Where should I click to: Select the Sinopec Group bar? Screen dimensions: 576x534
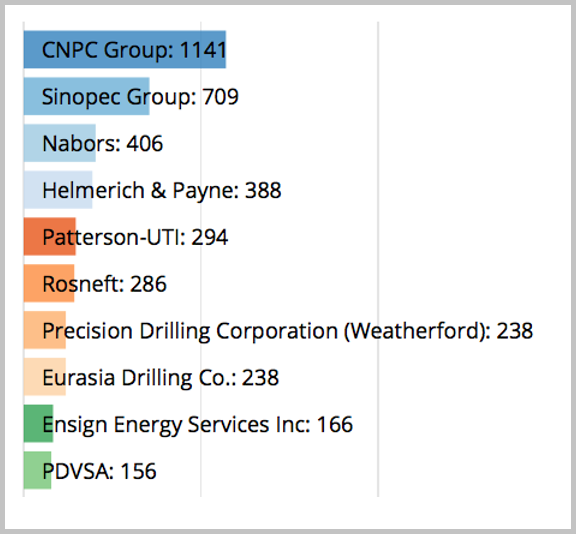click(x=86, y=96)
